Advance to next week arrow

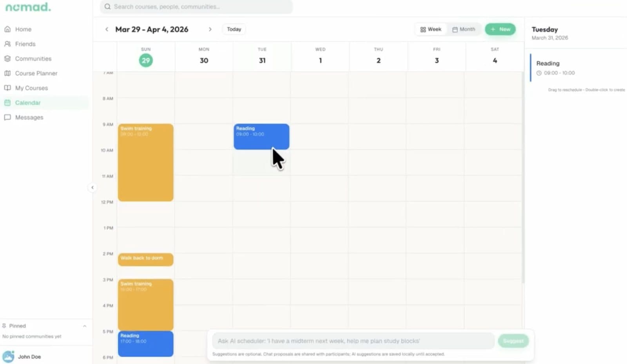[210, 29]
